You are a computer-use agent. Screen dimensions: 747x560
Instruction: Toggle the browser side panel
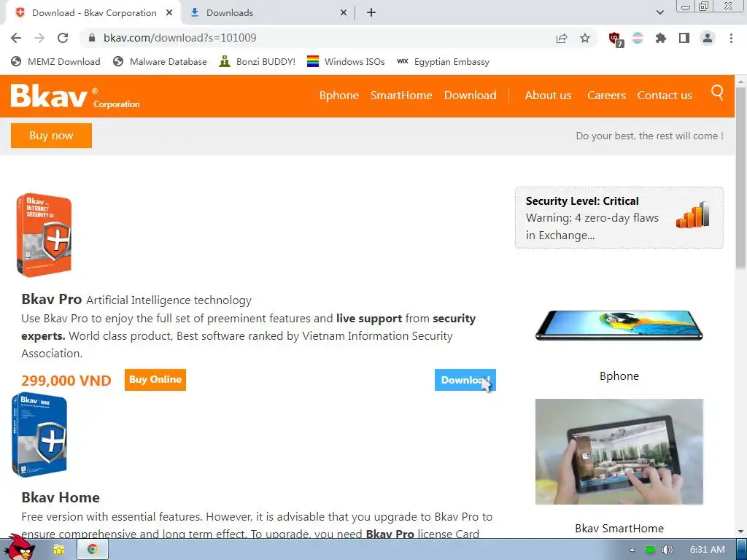pos(684,38)
